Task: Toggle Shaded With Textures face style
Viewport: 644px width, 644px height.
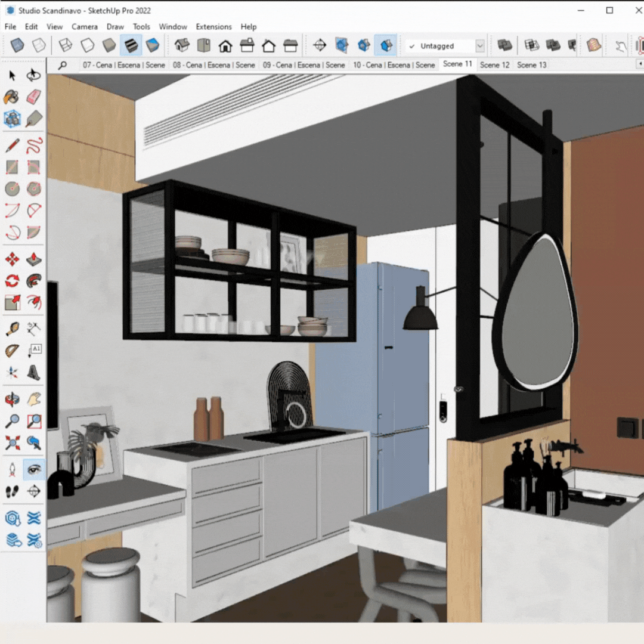Action: [x=131, y=45]
